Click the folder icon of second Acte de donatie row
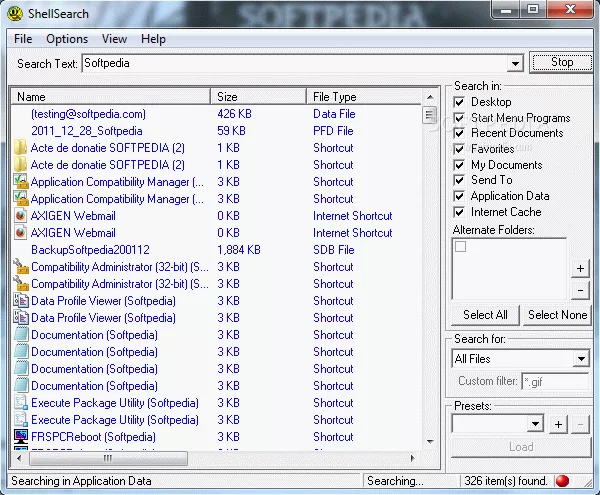The image size is (600, 495). [x=21, y=165]
